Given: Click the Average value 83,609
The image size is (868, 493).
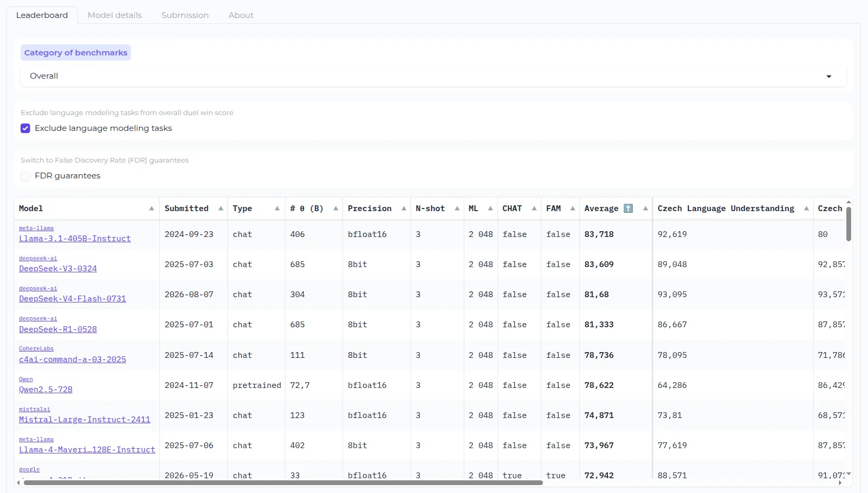Looking at the screenshot, I should coord(599,264).
